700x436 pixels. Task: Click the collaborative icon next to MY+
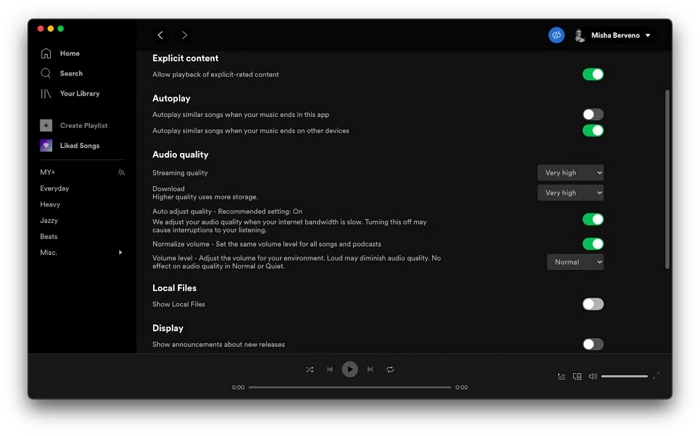coord(121,172)
